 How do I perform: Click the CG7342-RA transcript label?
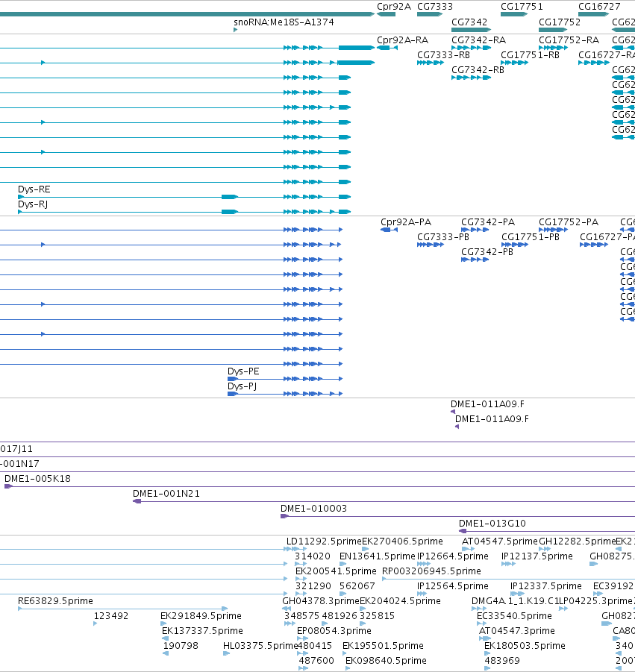tap(478, 40)
